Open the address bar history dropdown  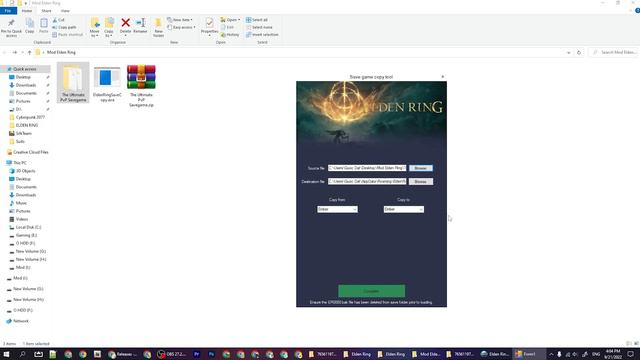pos(569,52)
